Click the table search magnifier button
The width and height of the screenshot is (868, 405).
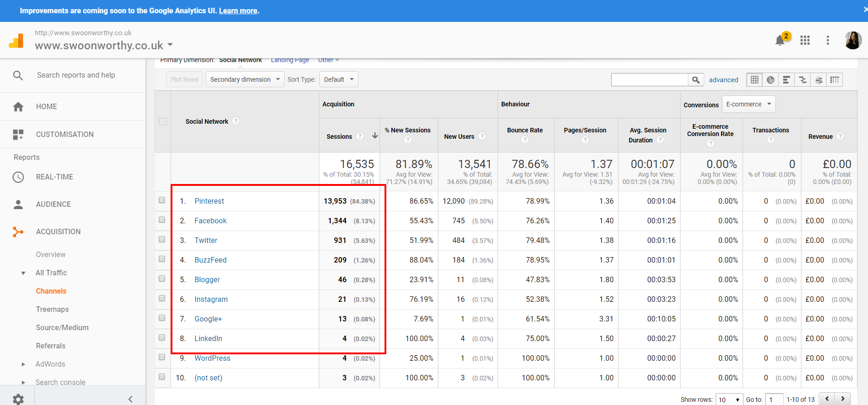pyautogui.click(x=696, y=80)
